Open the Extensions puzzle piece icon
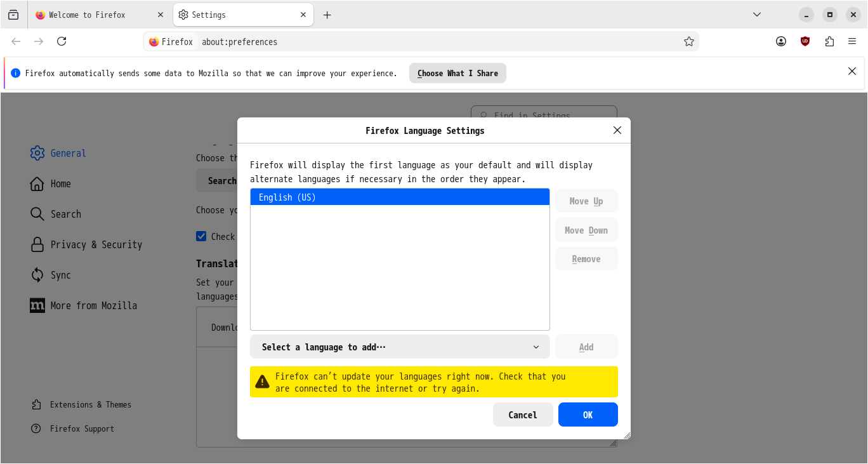Screen dimensions: 868x464 tap(829, 41)
